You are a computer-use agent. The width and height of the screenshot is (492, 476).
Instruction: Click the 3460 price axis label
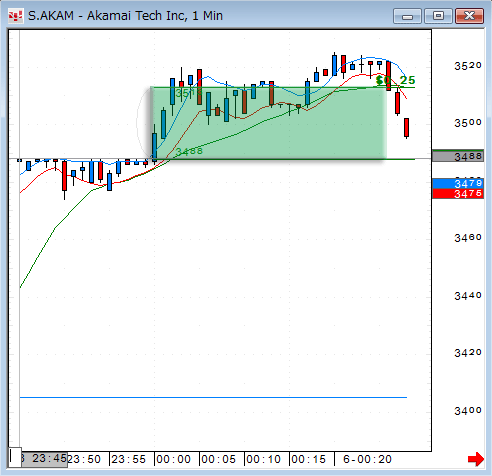(468, 238)
